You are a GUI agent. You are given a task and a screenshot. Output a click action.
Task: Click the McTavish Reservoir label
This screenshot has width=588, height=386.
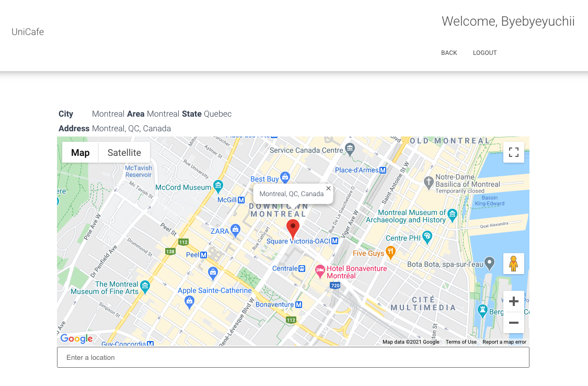(139, 172)
